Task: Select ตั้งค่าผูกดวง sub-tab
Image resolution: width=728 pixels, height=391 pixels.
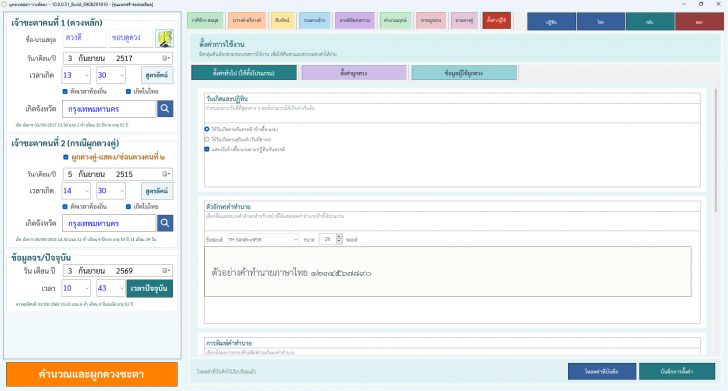Action: click(x=354, y=73)
